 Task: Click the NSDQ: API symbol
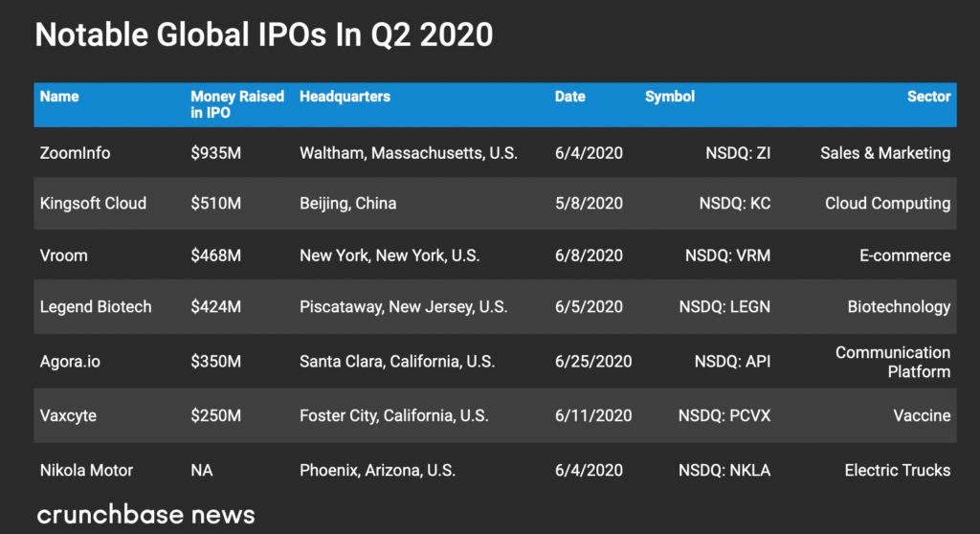tap(732, 362)
